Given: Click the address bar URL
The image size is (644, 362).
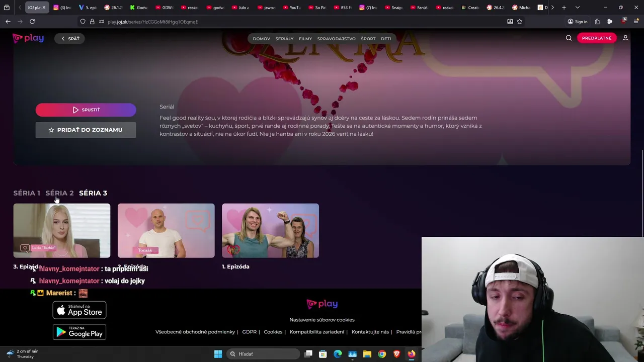Looking at the screenshot, I should click(x=152, y=22).
